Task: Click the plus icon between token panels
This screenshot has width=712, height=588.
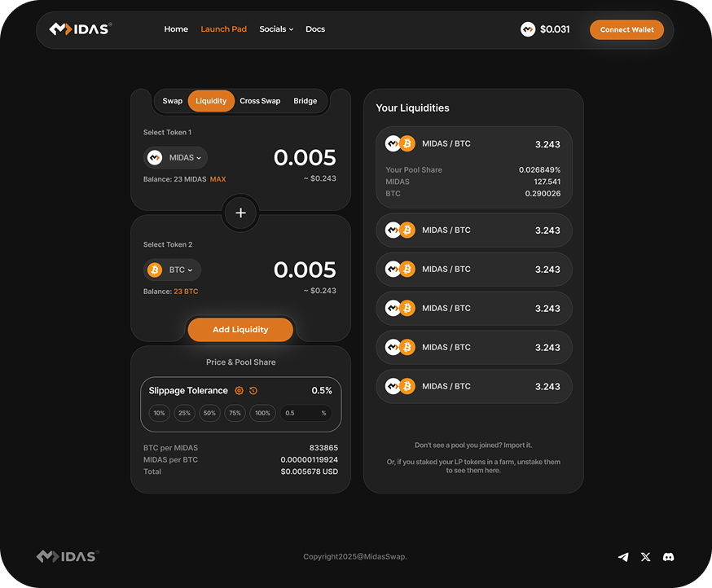Action: 240,213
